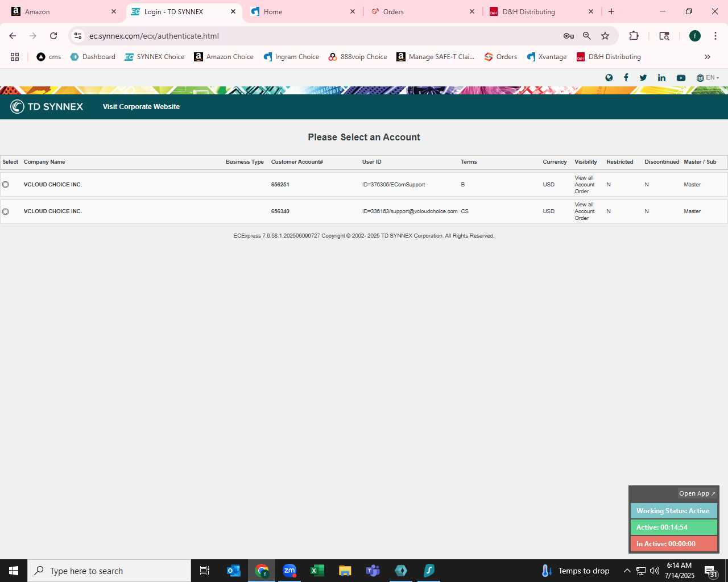Open the notification center icon
This screenshot has height=582, width=728.
click(x=711, y=571)
